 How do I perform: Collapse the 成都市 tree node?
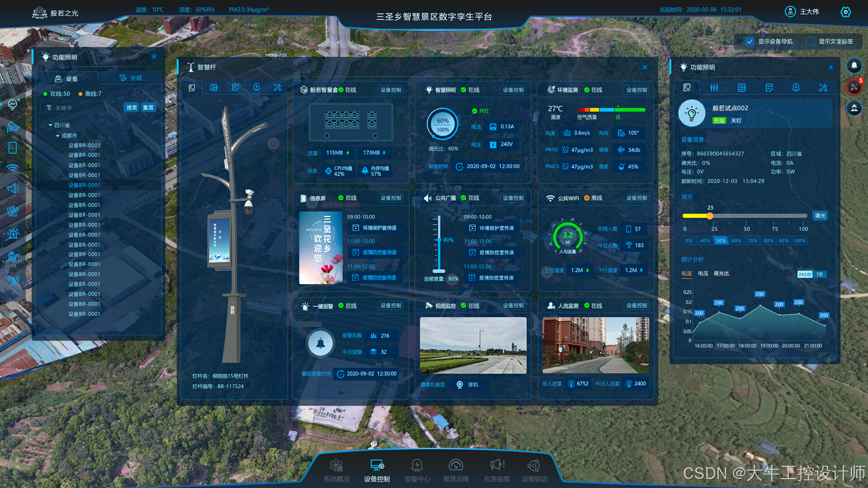pos(57,136)
